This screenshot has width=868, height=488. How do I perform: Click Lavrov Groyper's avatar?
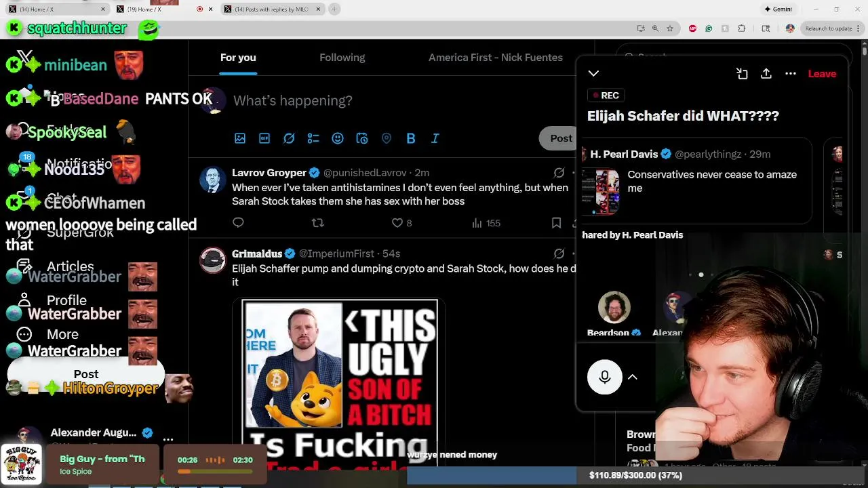click(x=212, y=180)
